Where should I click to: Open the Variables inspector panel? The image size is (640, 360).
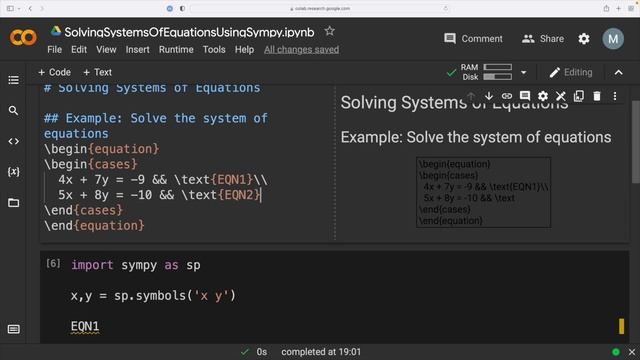(13, 172)
